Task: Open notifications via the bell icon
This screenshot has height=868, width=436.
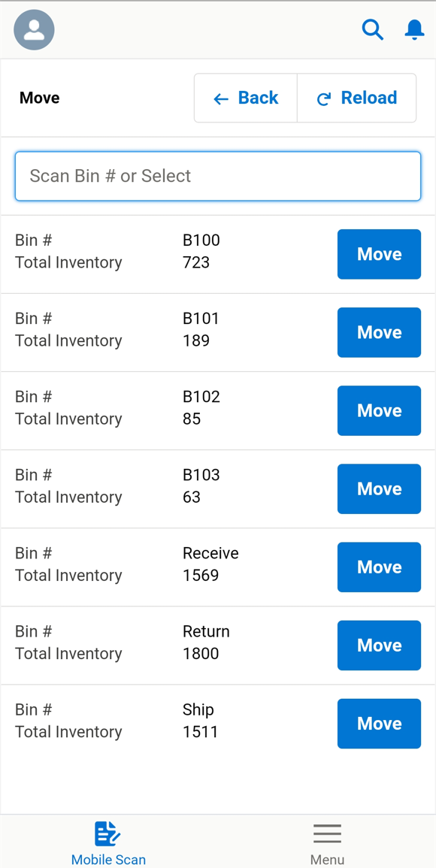Action: 414,29
